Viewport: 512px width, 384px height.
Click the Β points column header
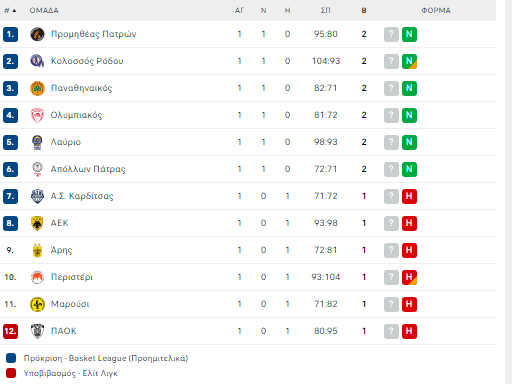pos(364,11)
